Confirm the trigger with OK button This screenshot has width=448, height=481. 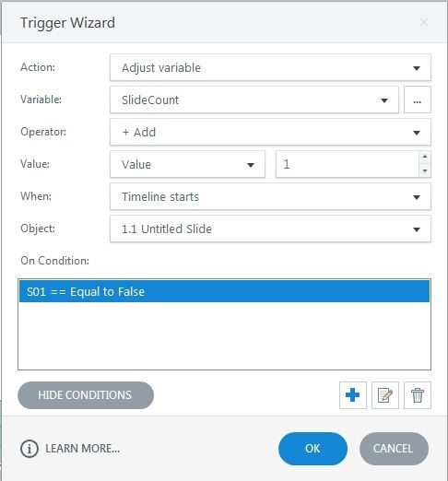point(312,449)
